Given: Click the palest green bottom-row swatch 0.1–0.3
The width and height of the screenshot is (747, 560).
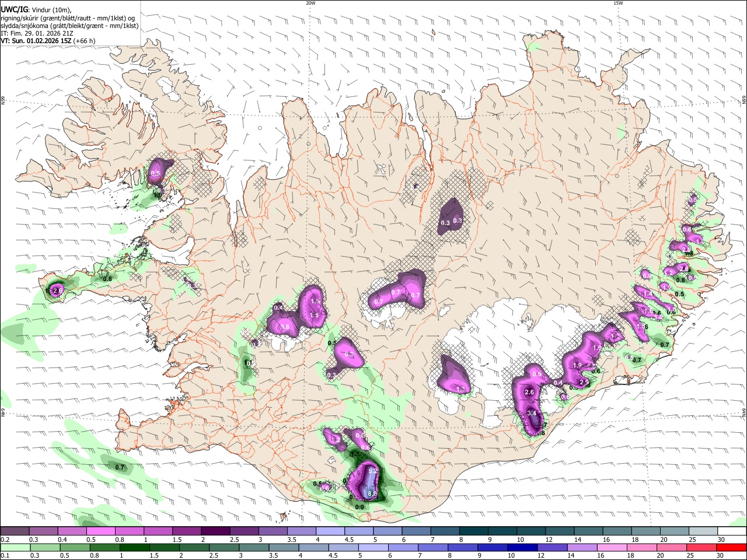Looking at the screenshot, I should pos(15,547).
